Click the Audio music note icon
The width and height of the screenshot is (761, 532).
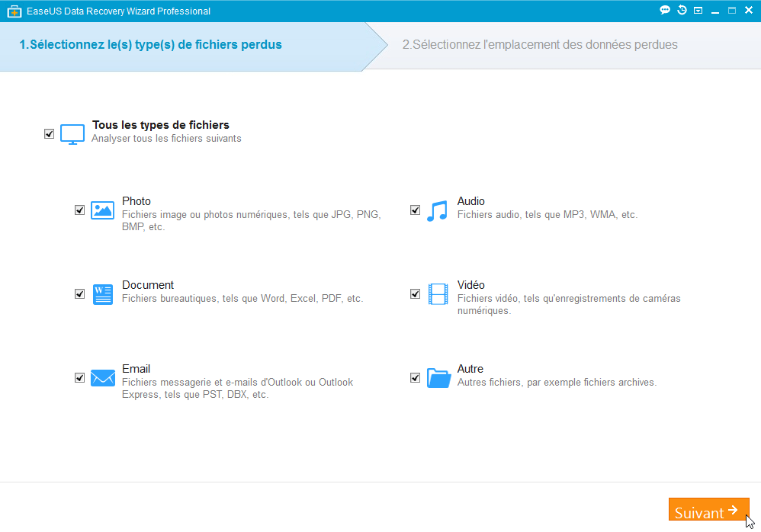click(437, 211)
